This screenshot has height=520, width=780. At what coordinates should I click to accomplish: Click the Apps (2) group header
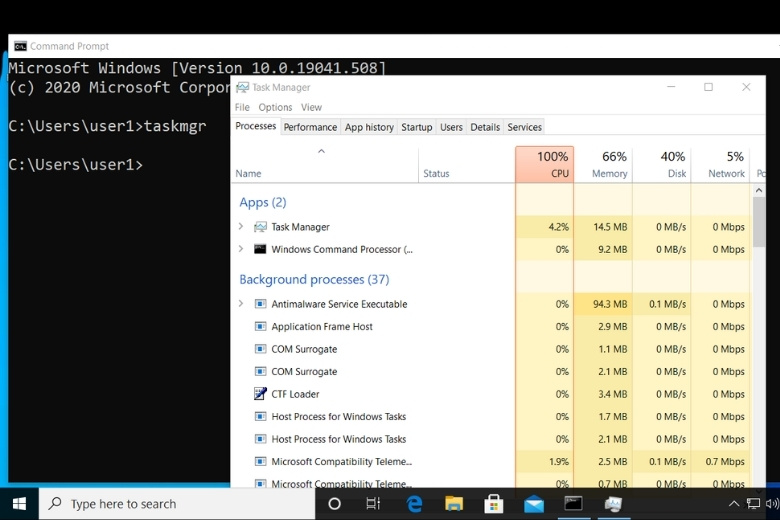263,203
